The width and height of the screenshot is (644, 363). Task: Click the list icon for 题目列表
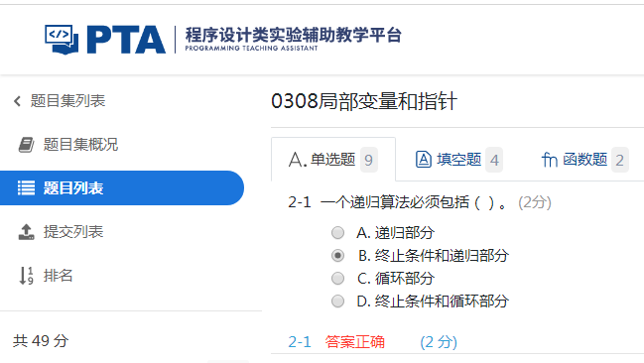coord(26,188)
